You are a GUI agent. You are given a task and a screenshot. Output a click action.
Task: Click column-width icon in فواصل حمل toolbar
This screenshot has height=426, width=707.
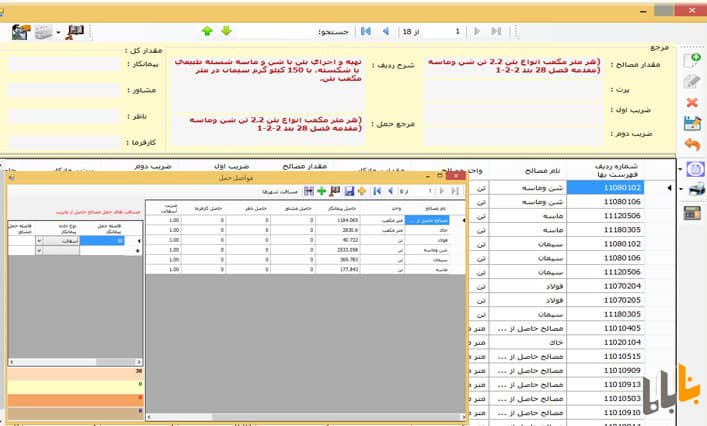[309, 191]
